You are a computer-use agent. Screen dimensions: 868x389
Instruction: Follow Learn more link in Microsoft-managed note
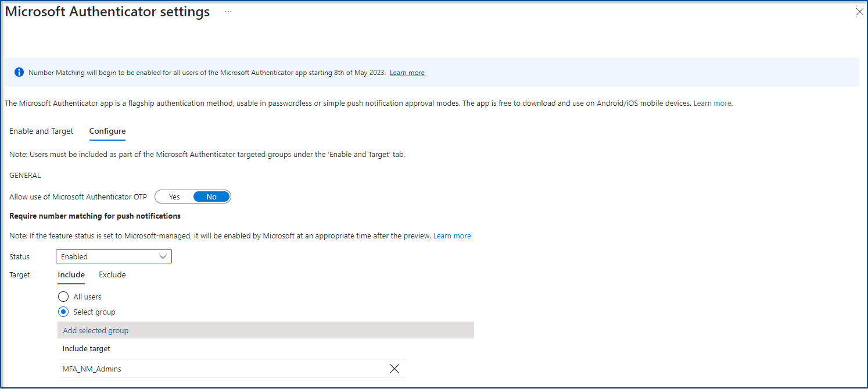pos(452,235)
